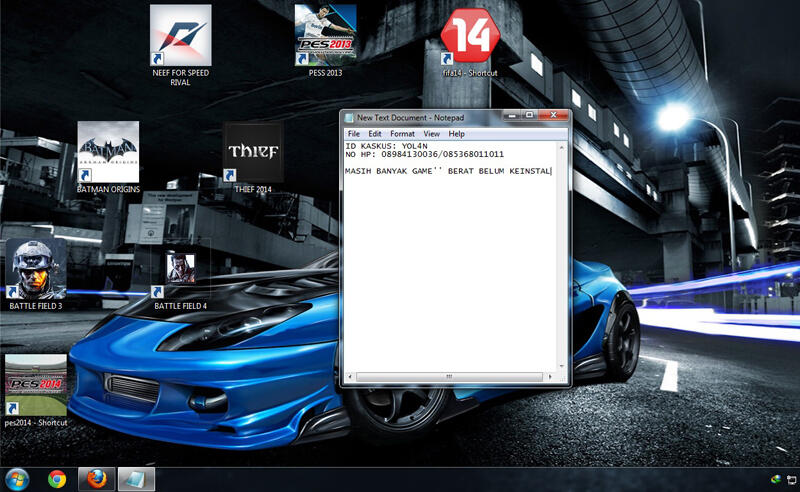
Task: Launch the PES 2013 desktop icon
Action: [325, 35]
